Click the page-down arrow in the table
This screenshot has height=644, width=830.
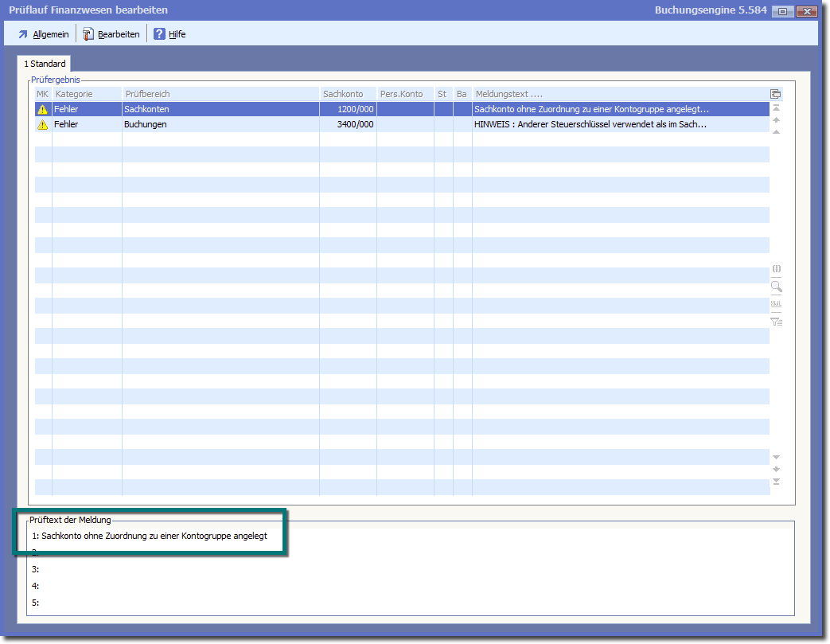point(777,469)
